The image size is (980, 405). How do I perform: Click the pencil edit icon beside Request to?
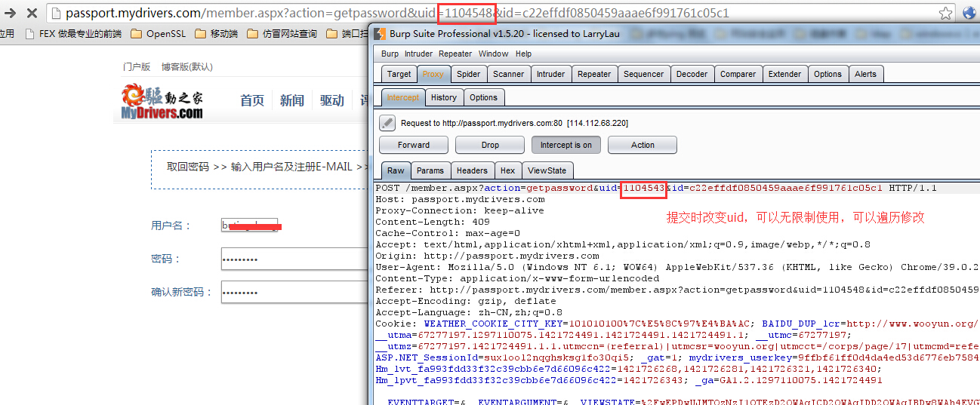tap(387, 122)
